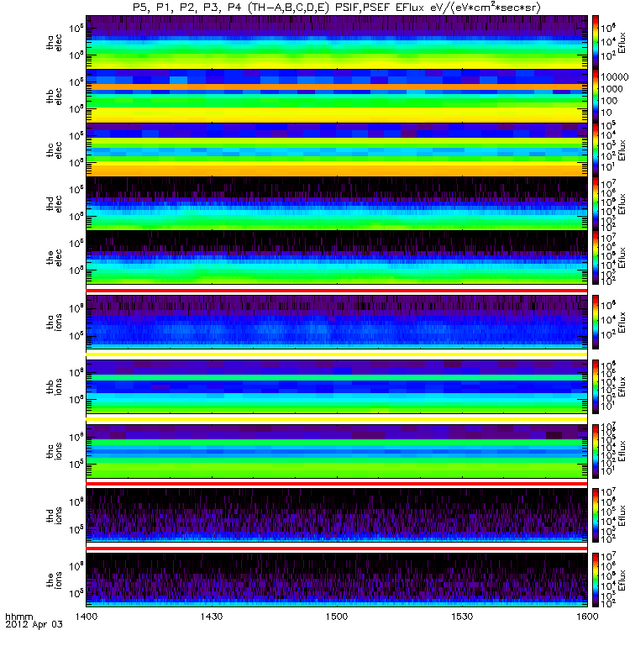Click the plot title starting with P5, P1, P2
The height and width of the screenshot is (672, 630).
point(337,8)
